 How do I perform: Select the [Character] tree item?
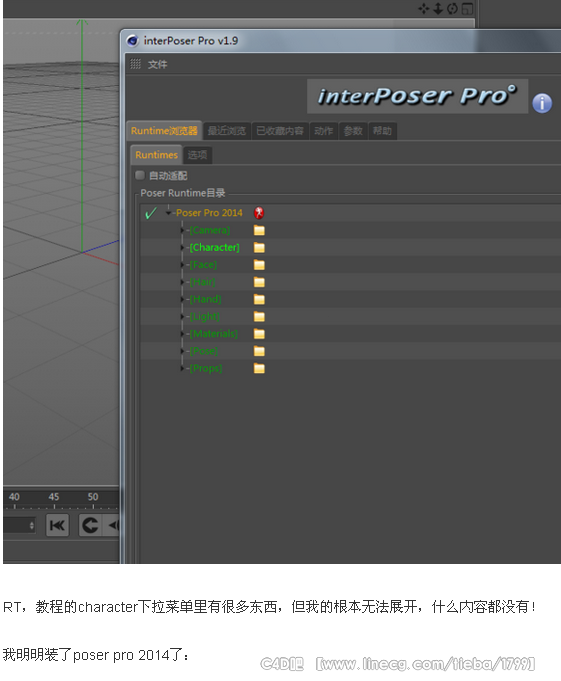pyautogui.click(x=214, y=248)
